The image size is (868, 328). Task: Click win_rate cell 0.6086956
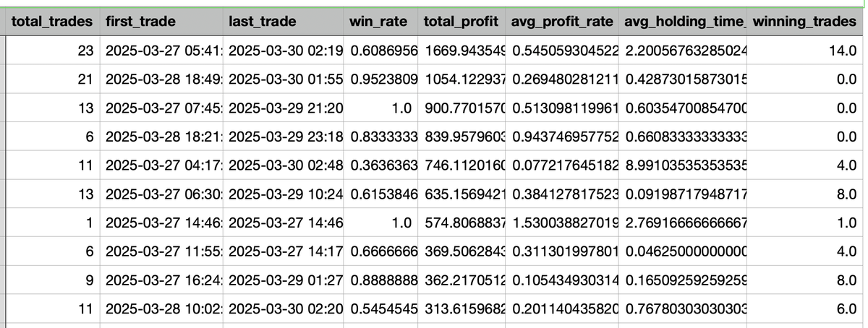382,52
